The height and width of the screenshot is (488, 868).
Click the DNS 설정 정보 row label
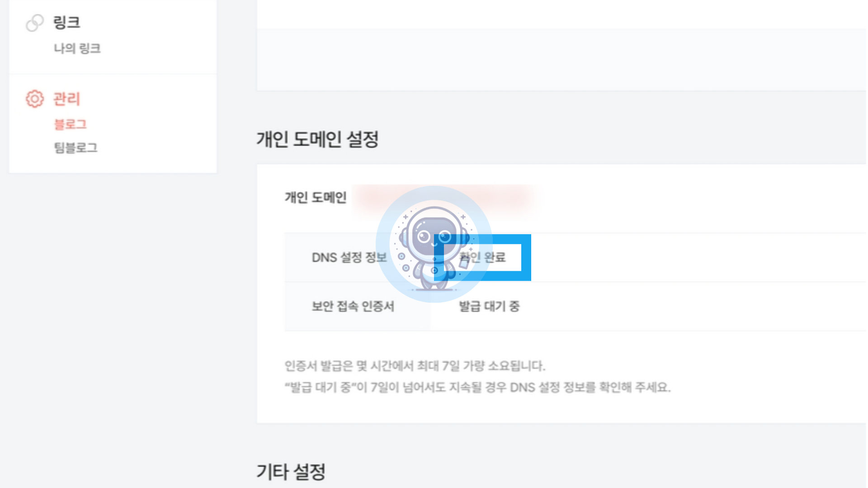(349, 258)
